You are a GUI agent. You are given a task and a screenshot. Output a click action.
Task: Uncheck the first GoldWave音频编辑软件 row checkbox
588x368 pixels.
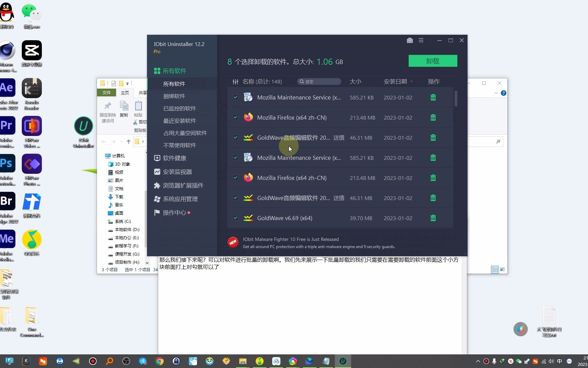coord(235,137)
